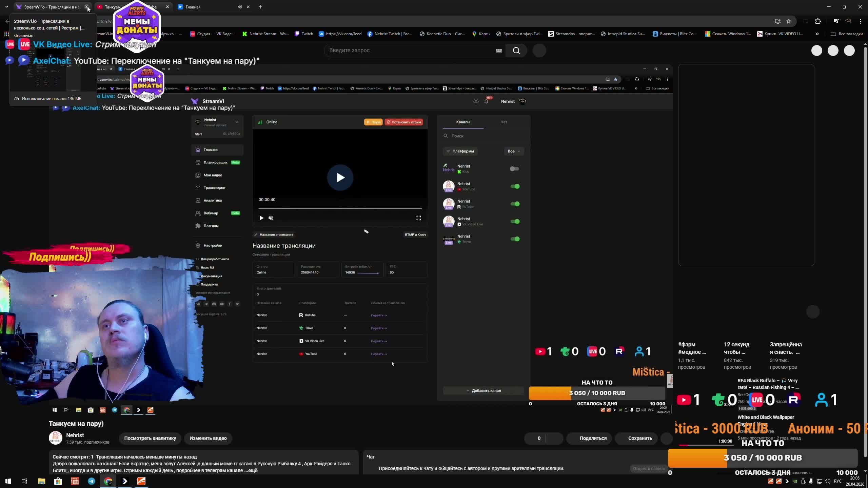
Task: Open Microsoft Store on the bottom desktop taskbar
Action: pos(58,481)
